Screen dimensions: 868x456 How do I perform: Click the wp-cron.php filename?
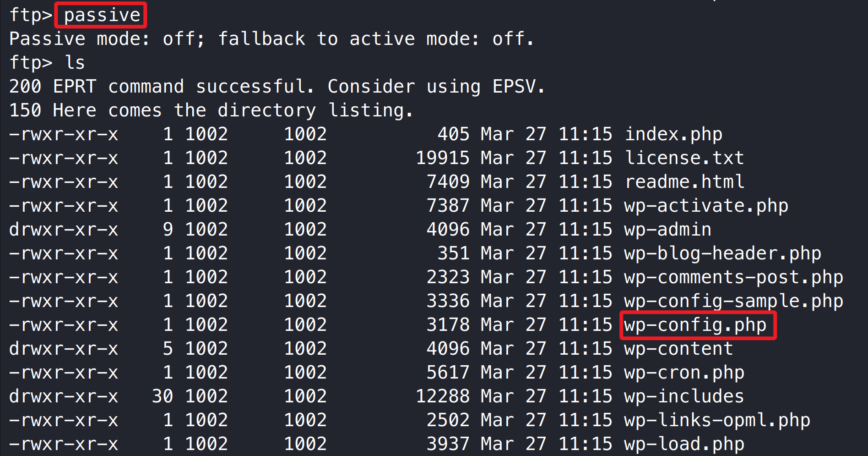pos(684,373)
